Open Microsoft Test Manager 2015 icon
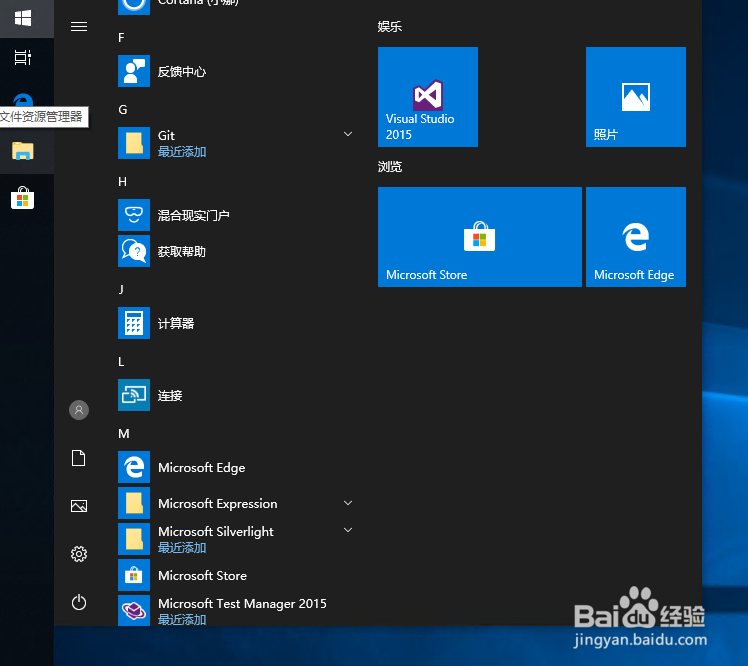 point(134,611)
